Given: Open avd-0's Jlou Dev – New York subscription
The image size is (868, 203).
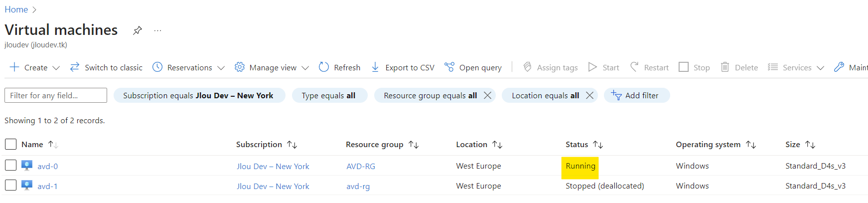Looking at the screenshot, I should (273, 166).
